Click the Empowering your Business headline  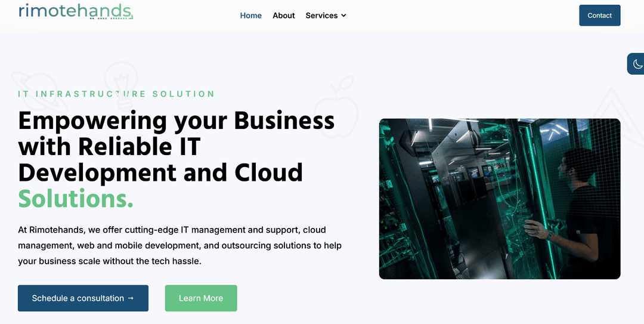tap(177, 121)
